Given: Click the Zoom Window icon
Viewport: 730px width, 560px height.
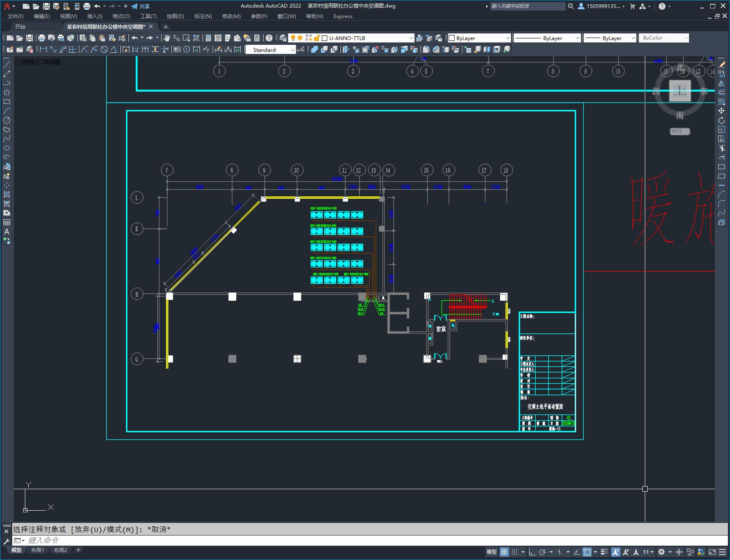Looking at the screenshot, I should pos(186,38).
